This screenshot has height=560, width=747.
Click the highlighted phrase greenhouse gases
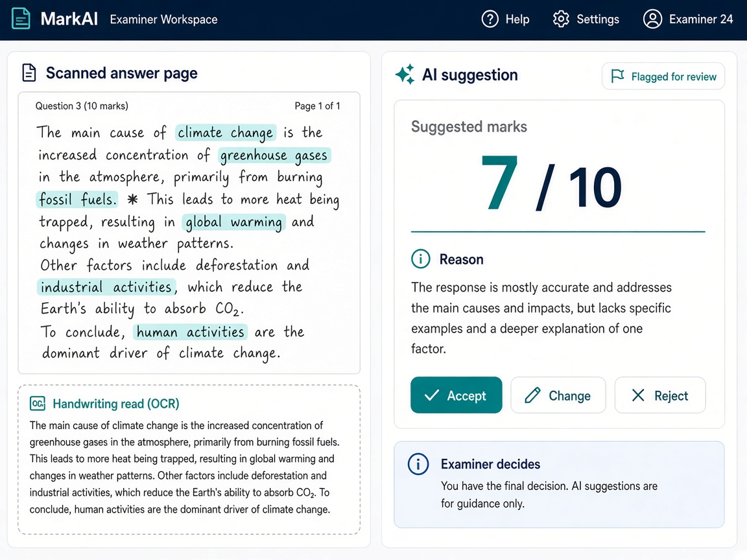click(x=274, y=156)
